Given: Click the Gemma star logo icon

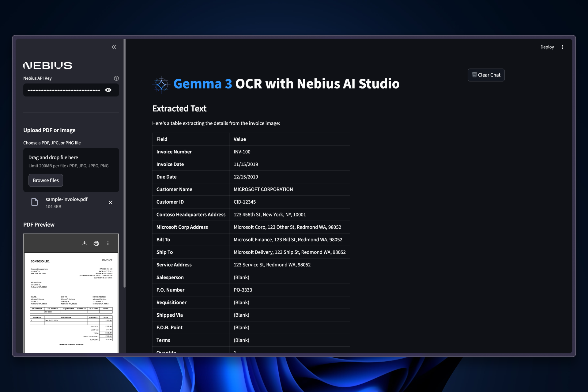Looking at the screenshot, I should coord(161,84).
